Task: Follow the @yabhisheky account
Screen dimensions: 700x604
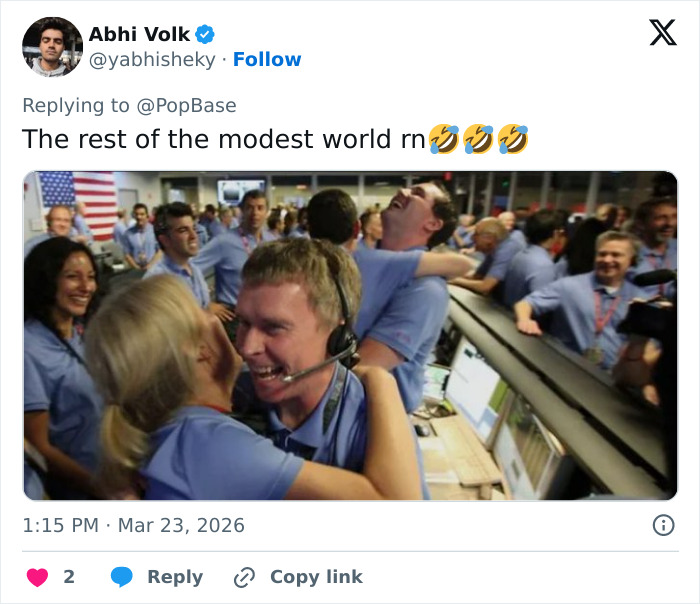Action: [x=267, y=60]
